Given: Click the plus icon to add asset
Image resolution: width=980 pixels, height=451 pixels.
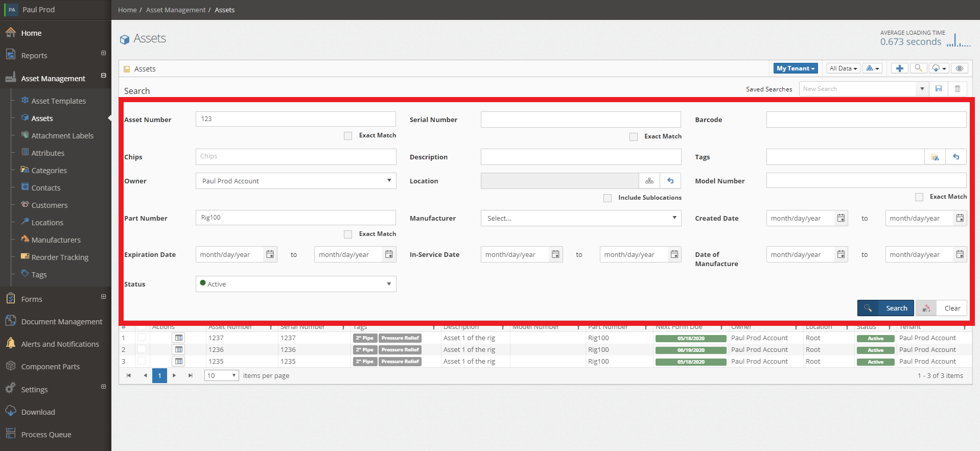Looking at the screenshot, I should coord(900,68).
